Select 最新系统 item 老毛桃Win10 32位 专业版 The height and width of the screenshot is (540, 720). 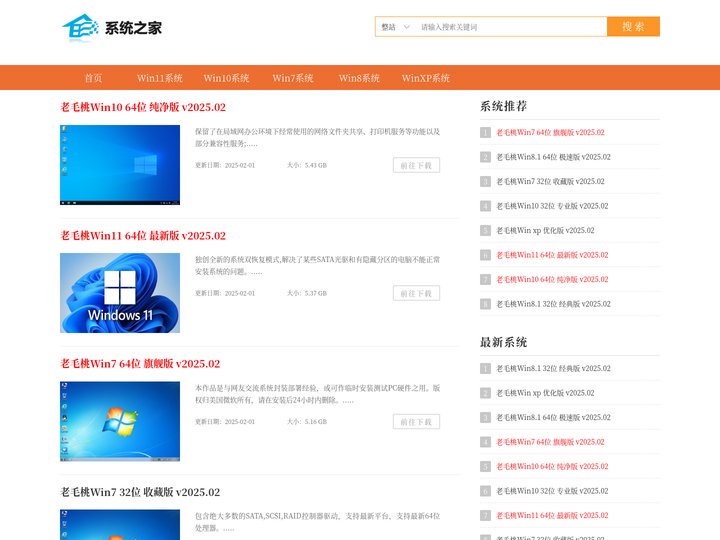(552, 491)
